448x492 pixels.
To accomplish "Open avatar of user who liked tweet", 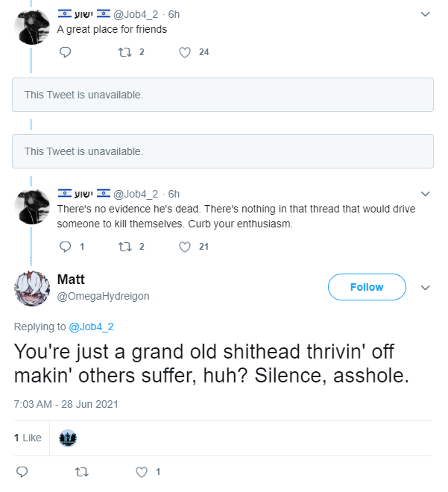I will [68, 438].
